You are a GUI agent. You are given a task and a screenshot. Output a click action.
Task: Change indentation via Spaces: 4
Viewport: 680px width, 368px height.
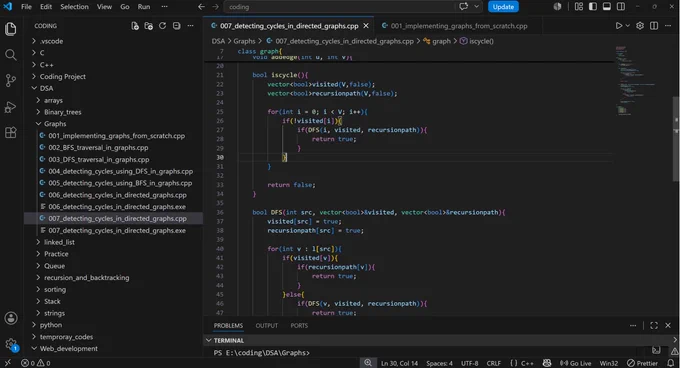(x=439, y=363)
